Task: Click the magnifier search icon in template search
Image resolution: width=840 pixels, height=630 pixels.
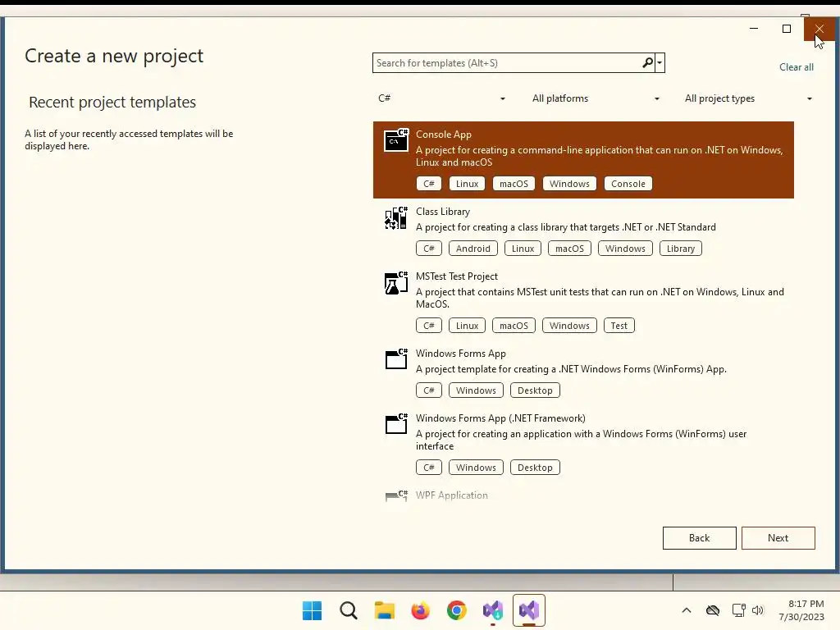Action: click(647, 62)
